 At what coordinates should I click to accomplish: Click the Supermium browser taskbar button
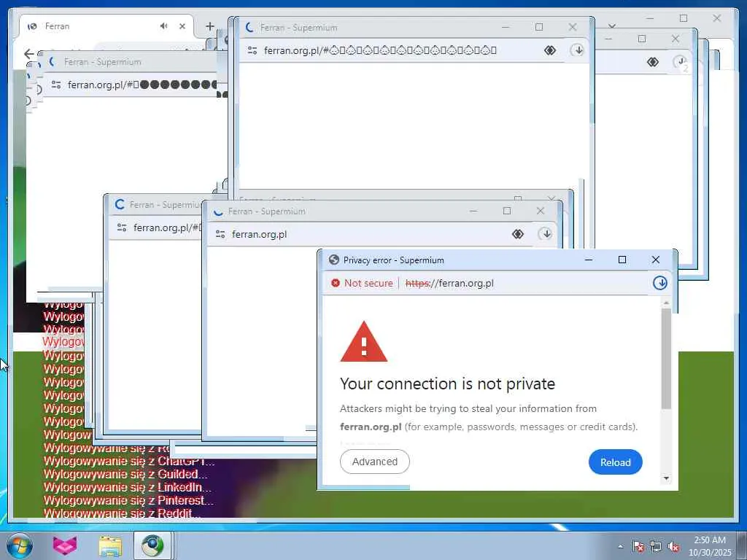[x=152, y=545]
